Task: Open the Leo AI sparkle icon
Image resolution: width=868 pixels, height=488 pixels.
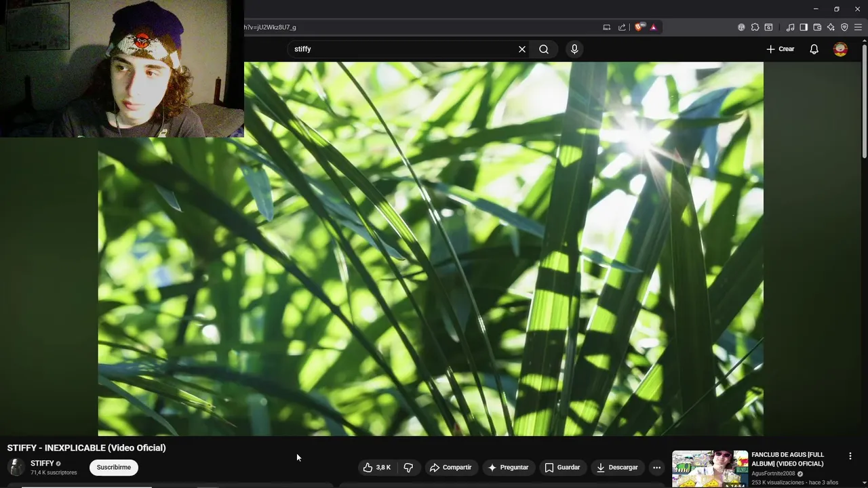Action: click(831, 27)
